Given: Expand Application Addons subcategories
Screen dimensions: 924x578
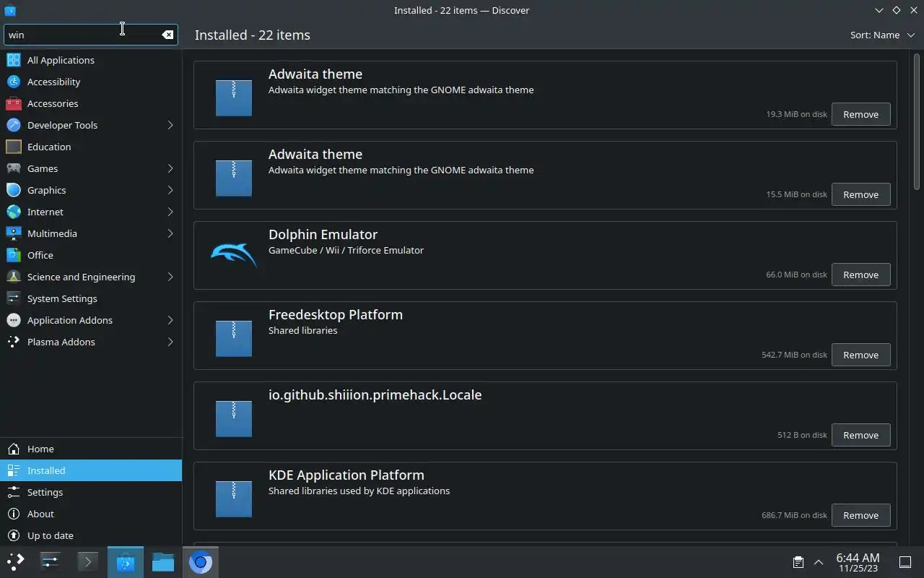Looking at the screenshot, I should [x=170, y=320].
